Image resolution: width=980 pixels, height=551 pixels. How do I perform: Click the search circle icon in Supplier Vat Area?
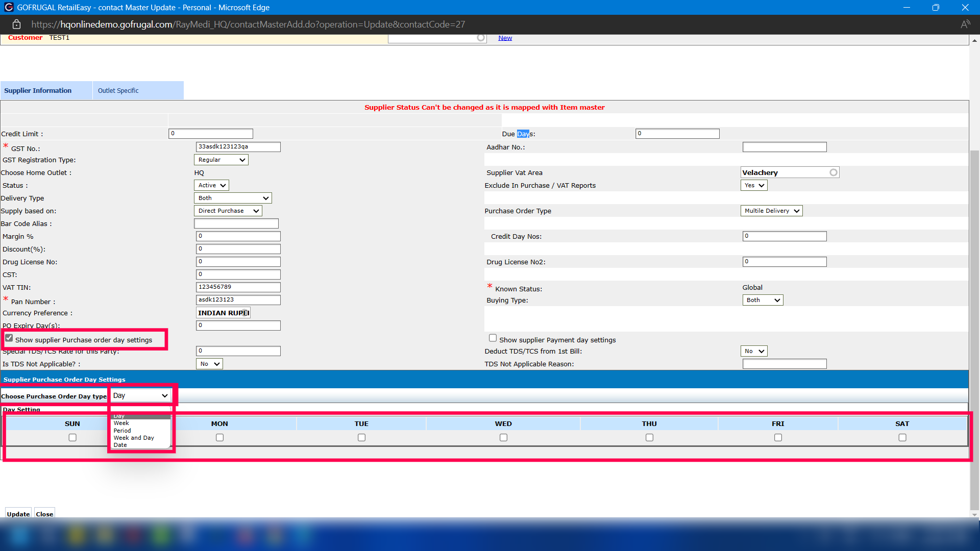point(833,172)
